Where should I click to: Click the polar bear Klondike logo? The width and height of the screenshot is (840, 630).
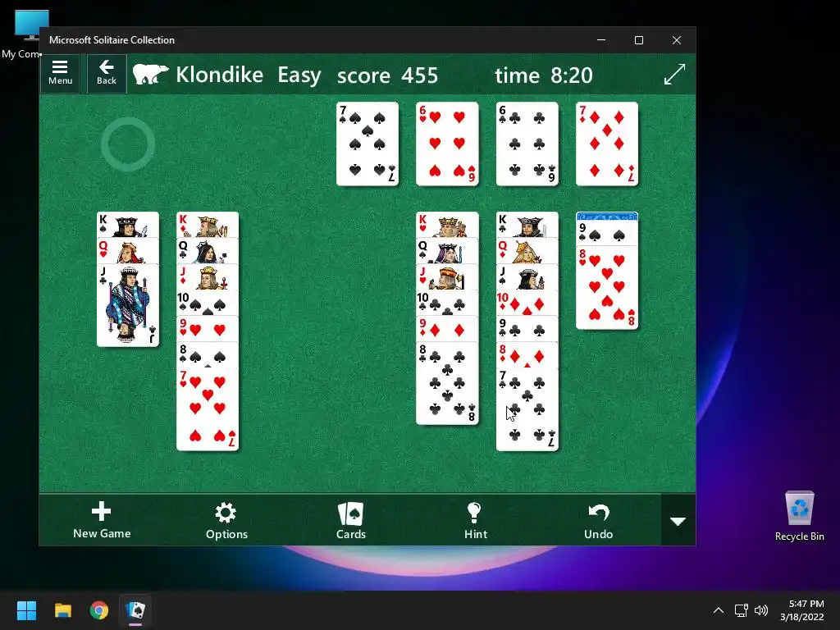tap(151, 75)
